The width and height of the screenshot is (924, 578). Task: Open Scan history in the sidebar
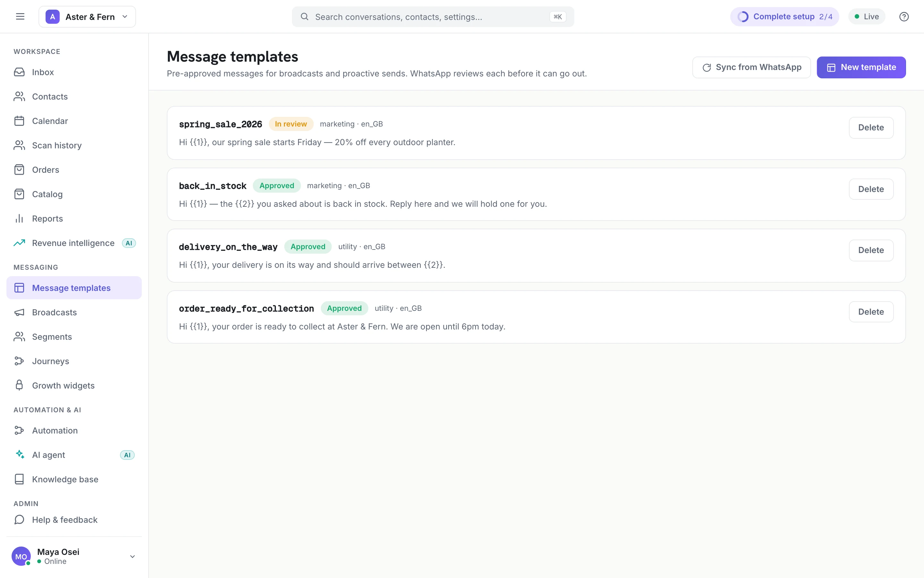coord(74,145)
